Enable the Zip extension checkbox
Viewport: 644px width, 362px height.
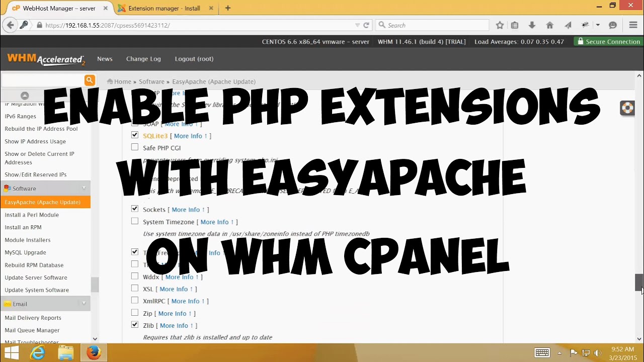[135, 313]
